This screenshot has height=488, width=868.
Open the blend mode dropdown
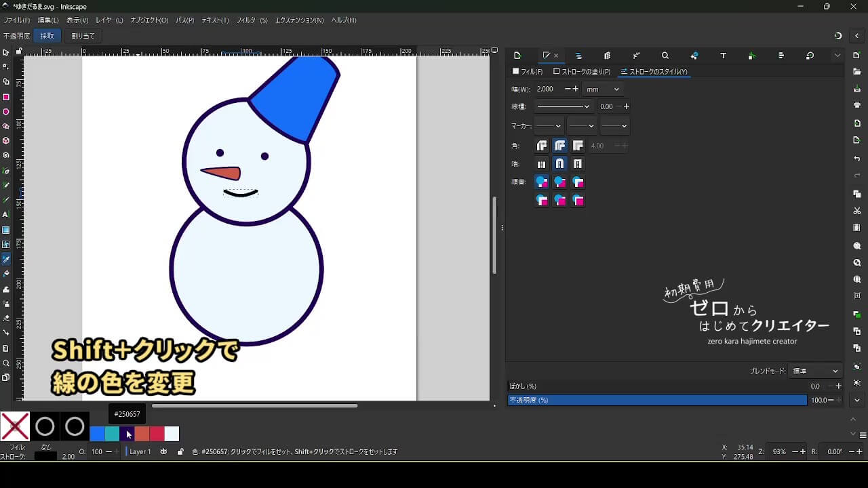[x=816, y=371]
